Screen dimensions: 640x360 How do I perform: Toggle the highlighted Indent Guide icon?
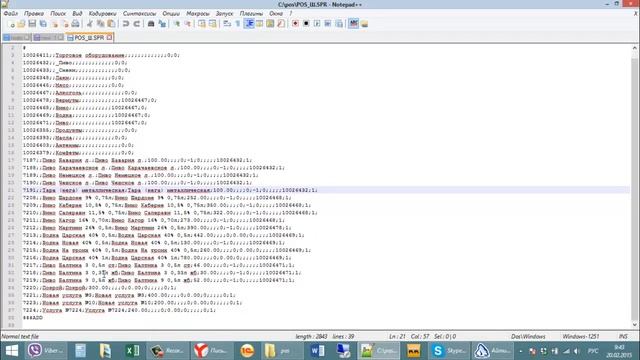tap(249, 24)
